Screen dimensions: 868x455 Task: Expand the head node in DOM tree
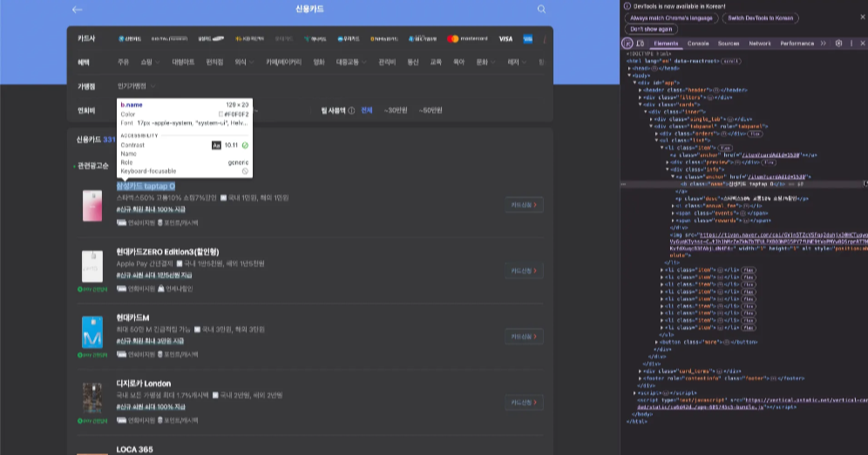pos(629,68)
